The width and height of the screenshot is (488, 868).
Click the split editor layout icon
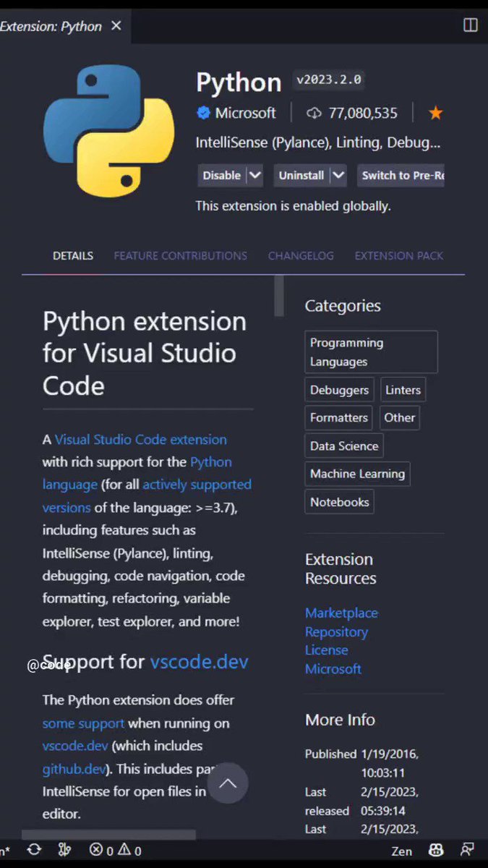tap(470, 25)
